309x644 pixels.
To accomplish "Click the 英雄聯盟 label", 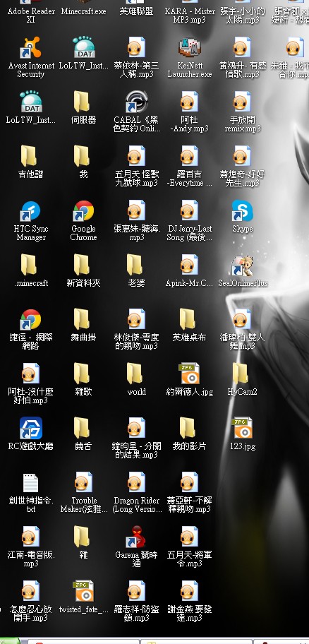I will click(136, 11).
